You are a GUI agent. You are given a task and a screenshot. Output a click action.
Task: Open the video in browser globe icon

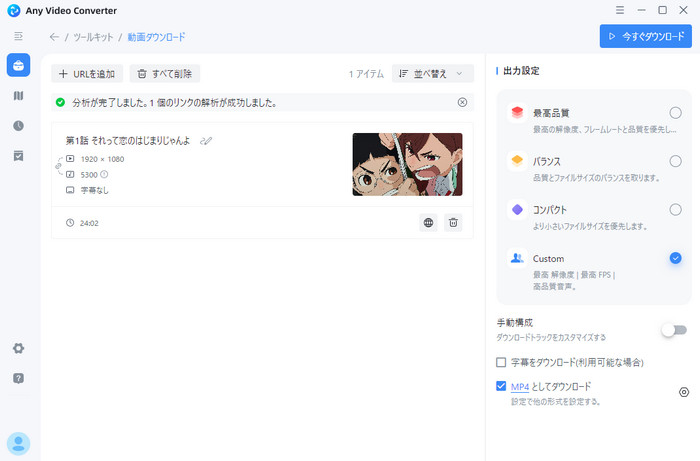coord(428,223)
